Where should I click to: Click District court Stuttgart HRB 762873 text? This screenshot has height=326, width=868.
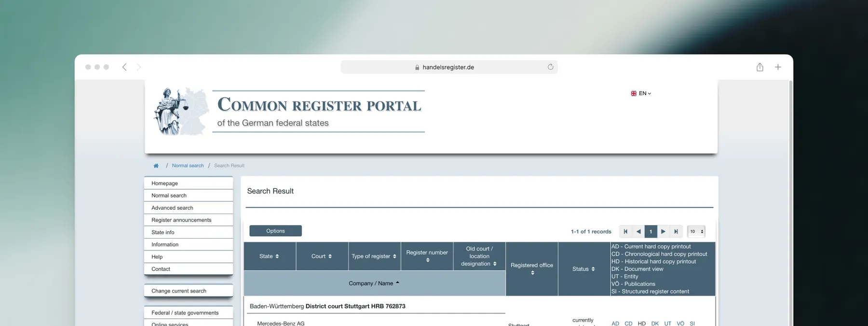355,306
